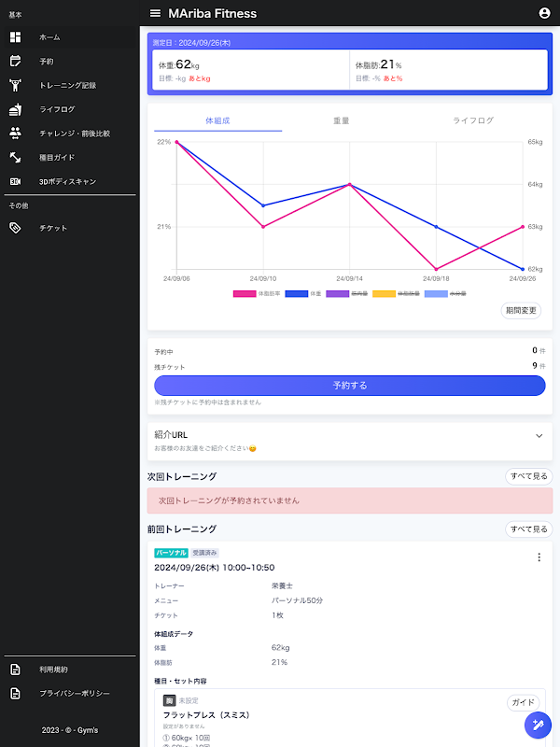This screenshot has width=560, height=747.
Task: Click the floating edit pencil button
Action: [539, 726]
